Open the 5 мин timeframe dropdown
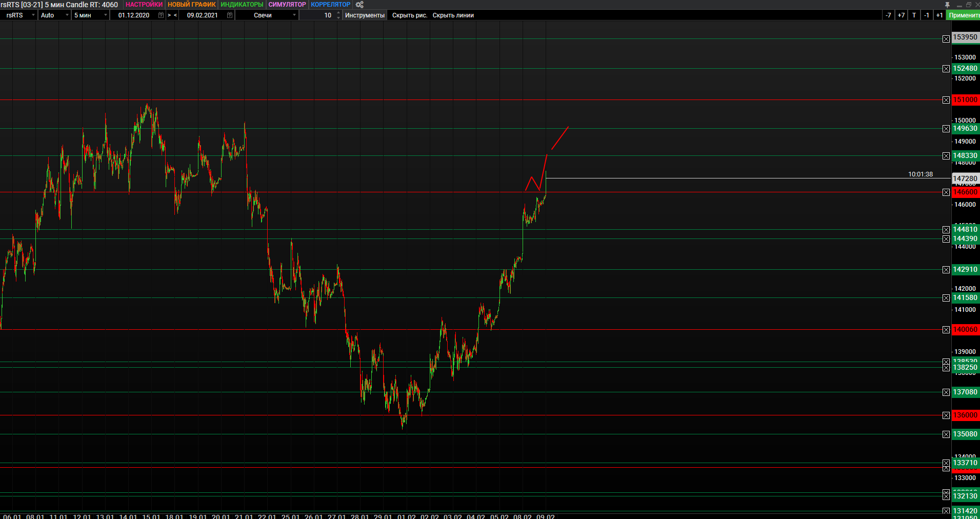Screen dimensions: 980x519 coord(90,15)
